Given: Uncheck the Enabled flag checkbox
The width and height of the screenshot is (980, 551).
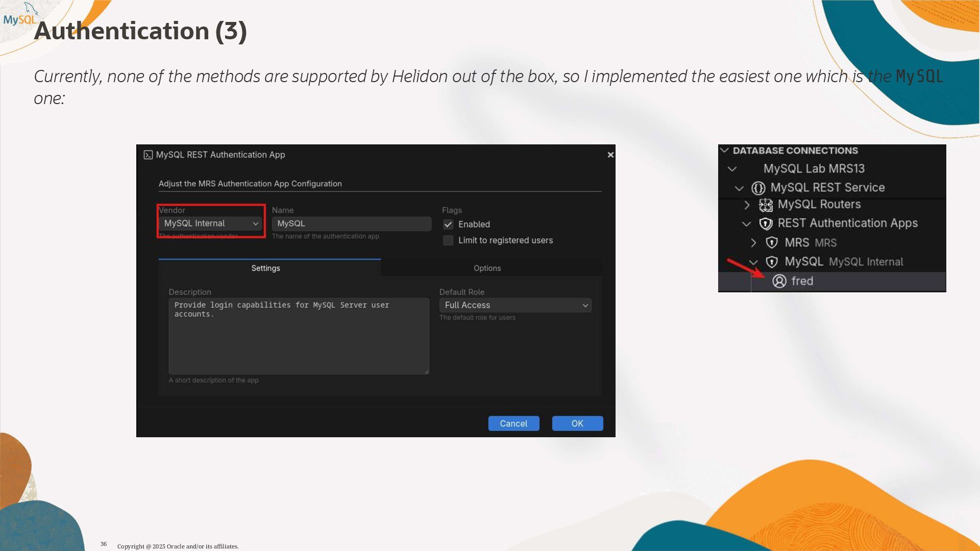Looking at the screenshot, I should pos(448,224).
